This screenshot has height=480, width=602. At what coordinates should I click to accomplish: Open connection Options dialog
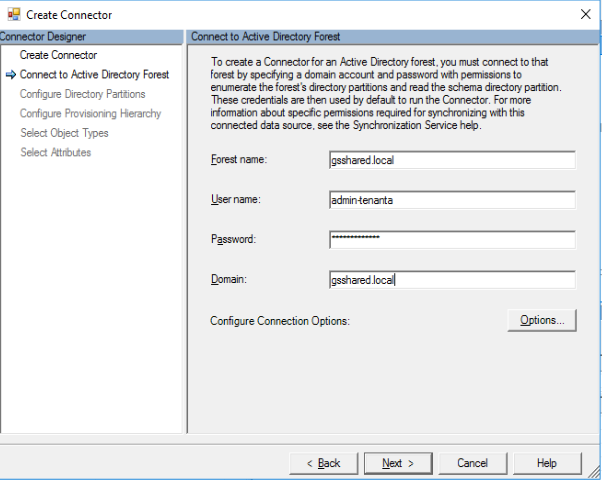pyautogui.click(x=542, y=320)
